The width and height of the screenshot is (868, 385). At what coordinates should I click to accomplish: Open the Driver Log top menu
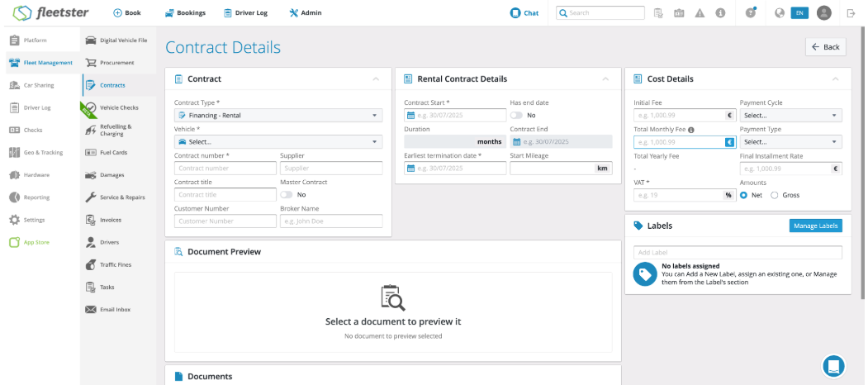(x=245, y=12)
